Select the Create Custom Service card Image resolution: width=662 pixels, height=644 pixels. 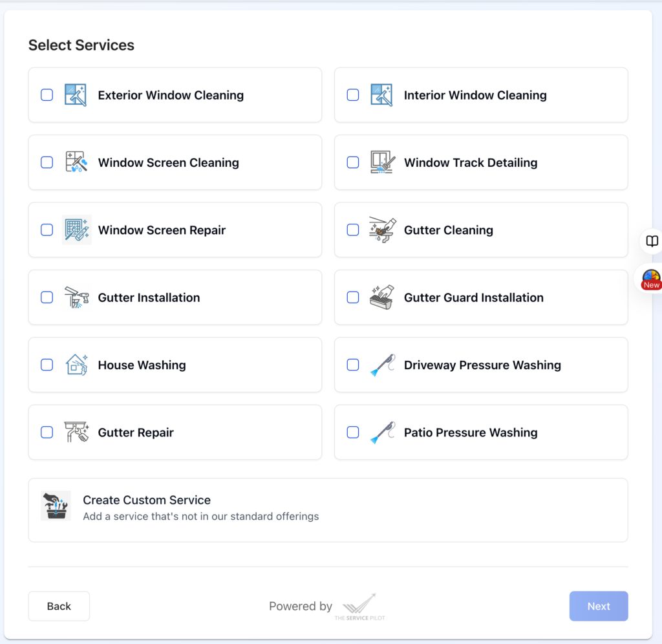328,510
